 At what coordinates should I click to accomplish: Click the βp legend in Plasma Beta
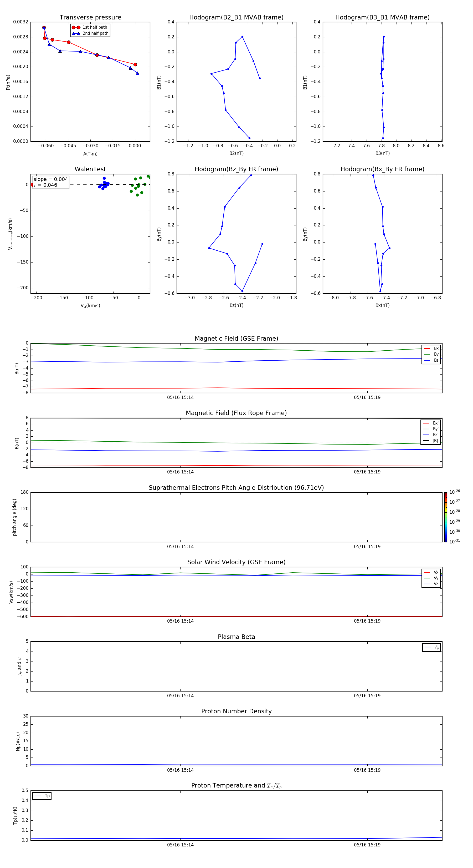431,647
